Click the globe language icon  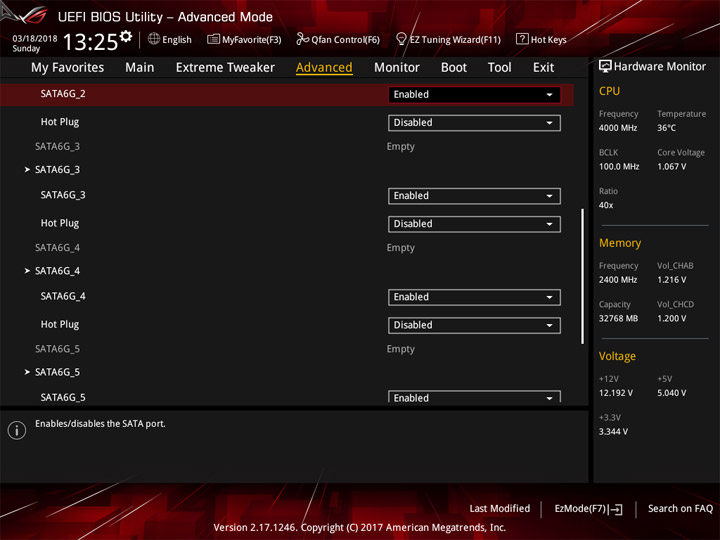click(x=154, y=39)
